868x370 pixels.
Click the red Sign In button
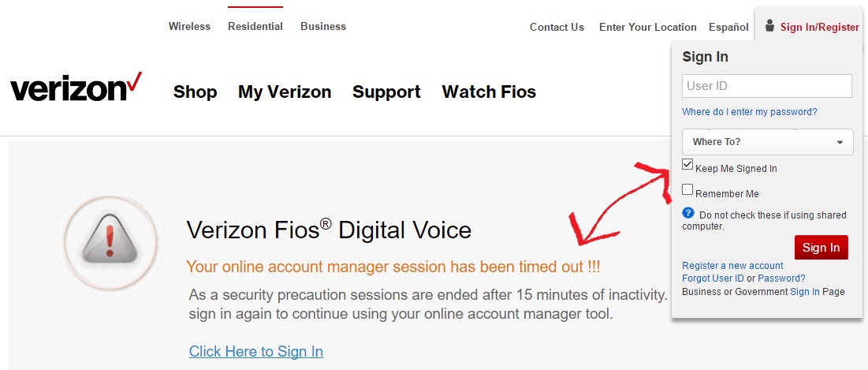click(821, 248)
